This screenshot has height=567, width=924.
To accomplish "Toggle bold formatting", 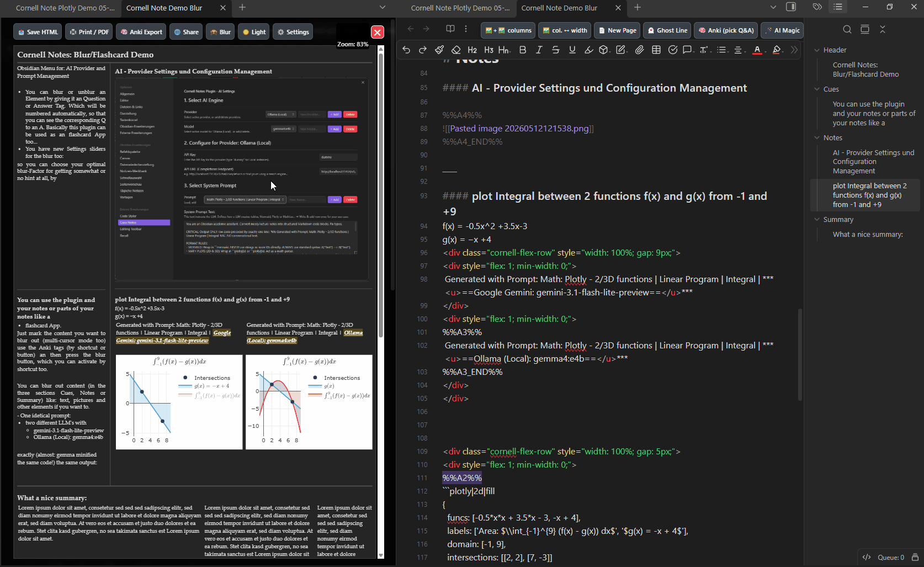I will 523,50.
